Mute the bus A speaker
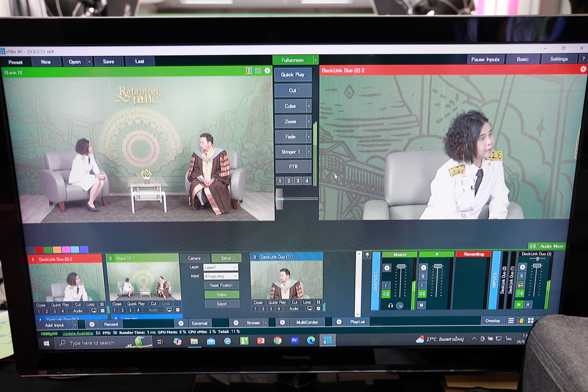 tap(423, 294)
